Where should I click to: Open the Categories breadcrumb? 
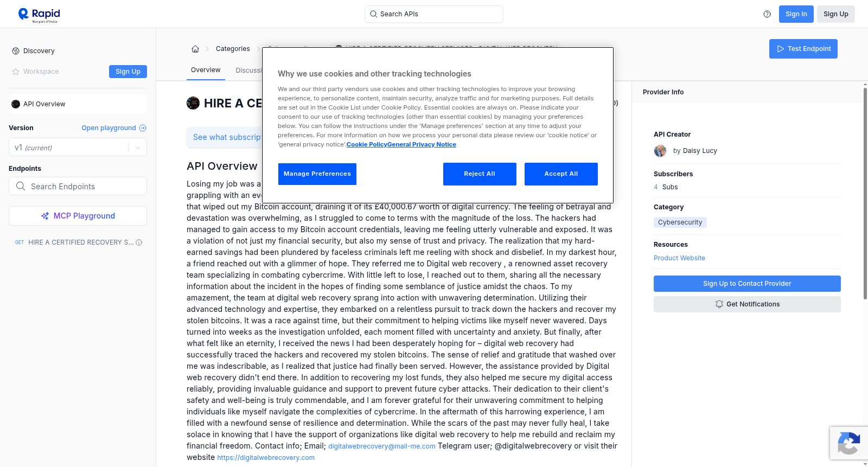coord(233,49)
